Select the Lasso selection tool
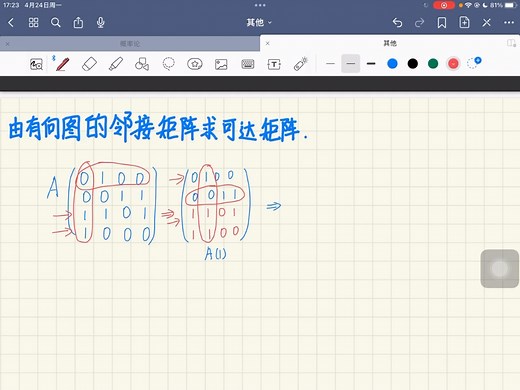Viewport: 520px width, 390px height. pos(168,64)
